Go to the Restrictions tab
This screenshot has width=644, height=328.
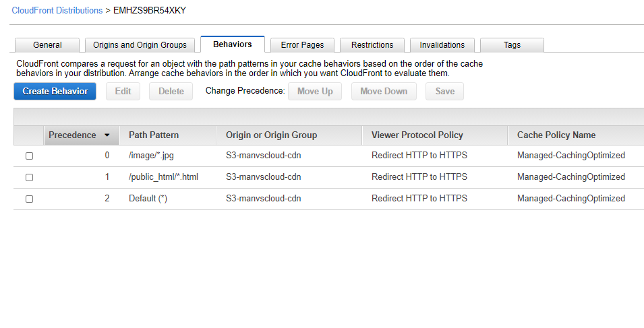point(372,45)
